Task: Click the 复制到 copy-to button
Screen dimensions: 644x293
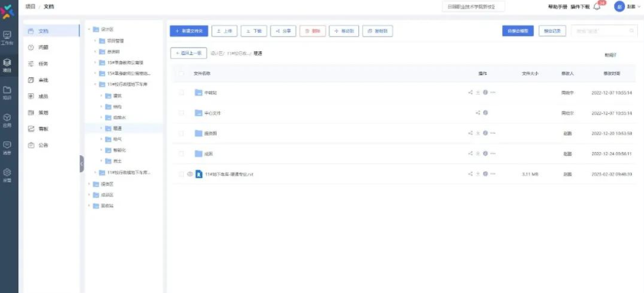Action: [x=378, y=31]
